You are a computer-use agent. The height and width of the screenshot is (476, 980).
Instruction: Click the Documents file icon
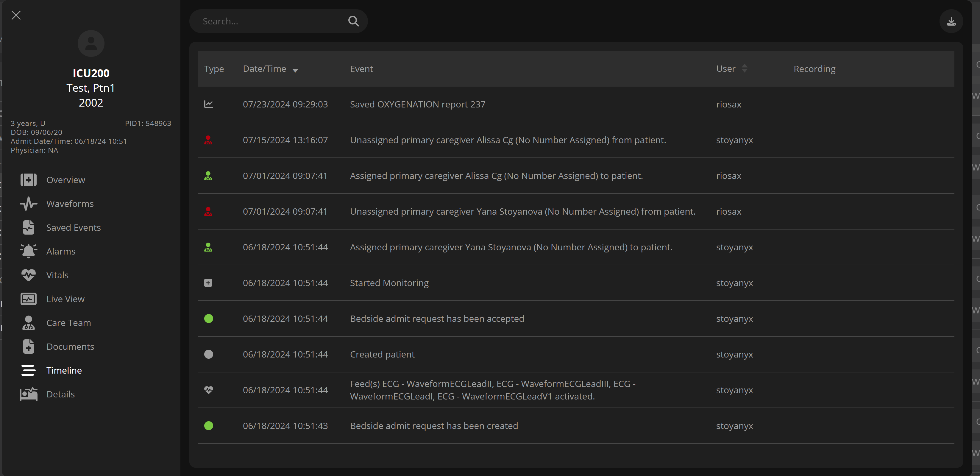29,347
